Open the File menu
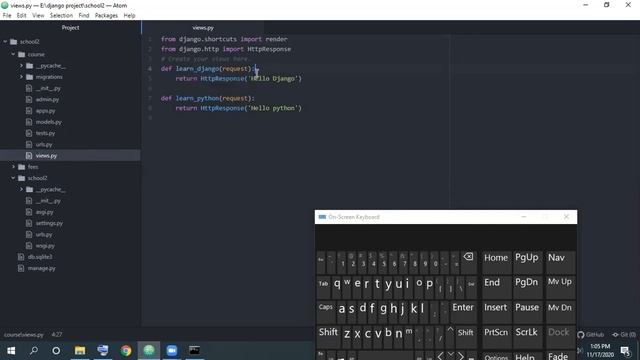This screenshot has height=360, width=640. [7, 16]
